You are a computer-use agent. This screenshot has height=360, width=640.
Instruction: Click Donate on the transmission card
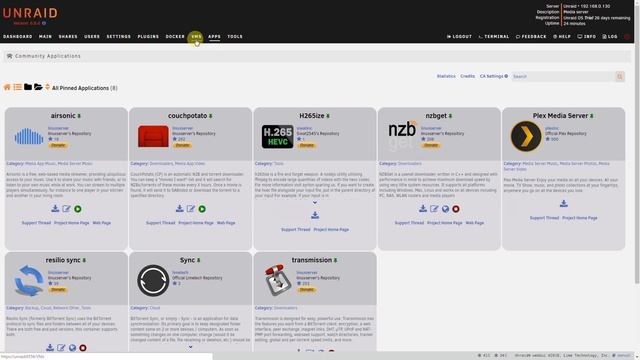307,290
